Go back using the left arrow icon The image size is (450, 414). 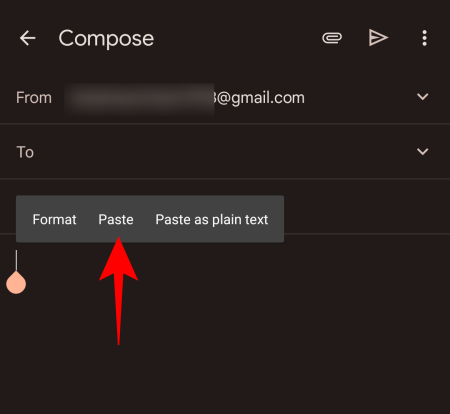click(28, 38)
